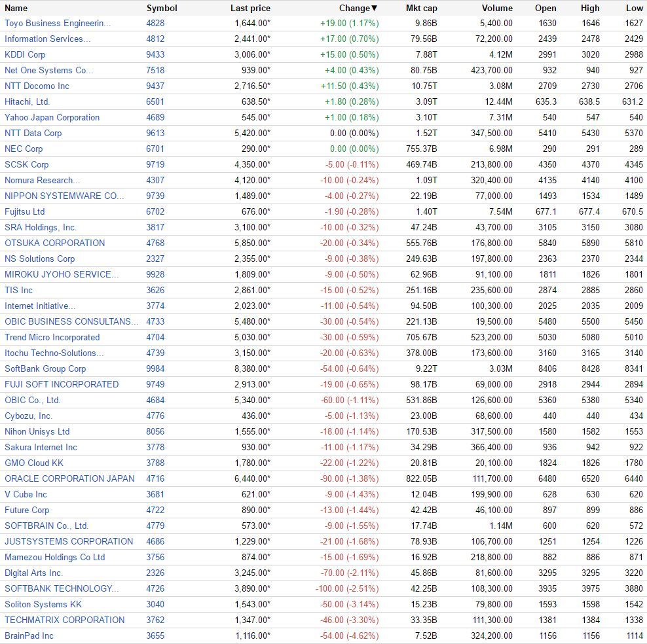Open GMO Cloud KK link
This screenshot has width=647, height=644.
click(x=34, y=463)
